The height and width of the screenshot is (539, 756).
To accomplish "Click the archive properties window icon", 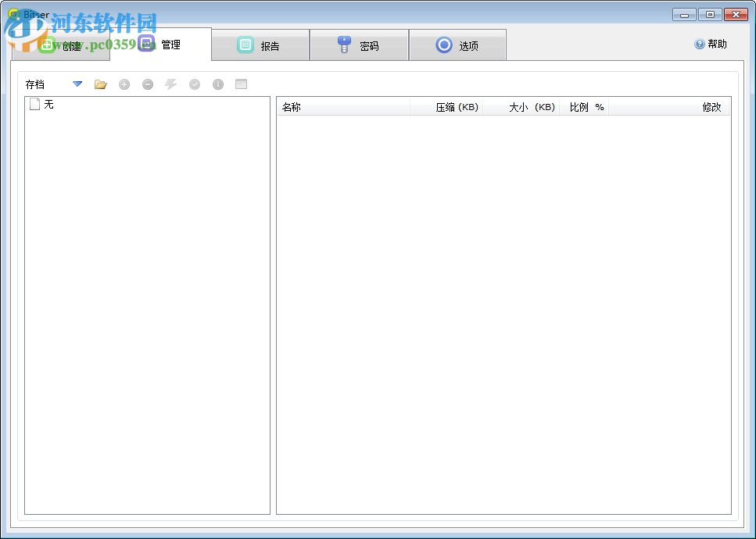I will coord(241,84).
